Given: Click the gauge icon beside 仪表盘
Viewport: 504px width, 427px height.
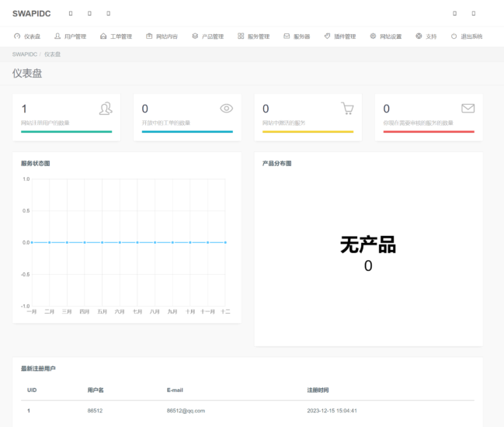Looking at the screenshot, I should [17, 36].
